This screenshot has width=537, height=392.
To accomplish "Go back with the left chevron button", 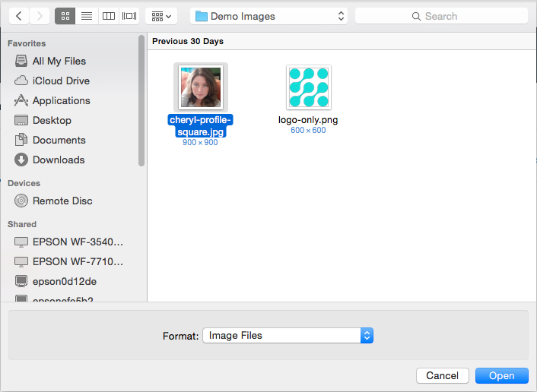I will [x=19, y=16].
